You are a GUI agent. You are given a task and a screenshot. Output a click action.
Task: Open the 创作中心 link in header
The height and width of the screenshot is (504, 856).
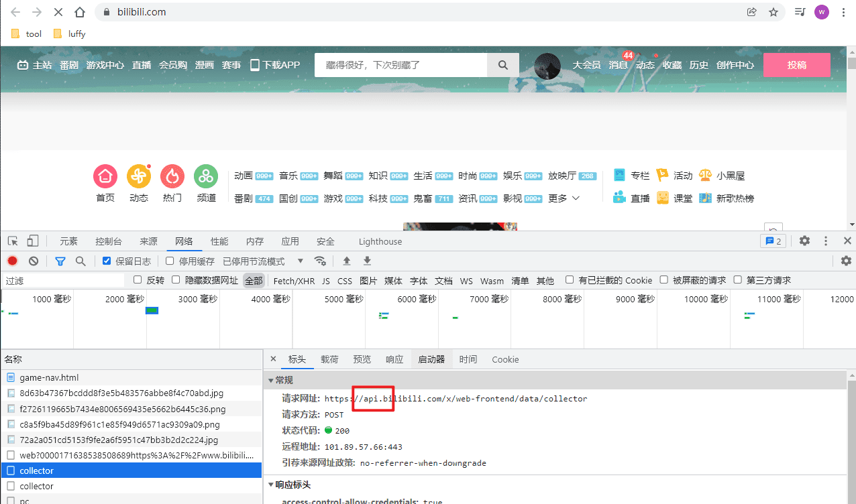735,65
